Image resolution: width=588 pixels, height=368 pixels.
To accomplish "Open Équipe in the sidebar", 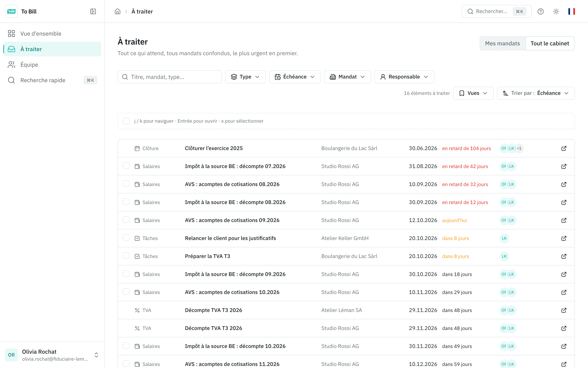I will pos(52,65).
